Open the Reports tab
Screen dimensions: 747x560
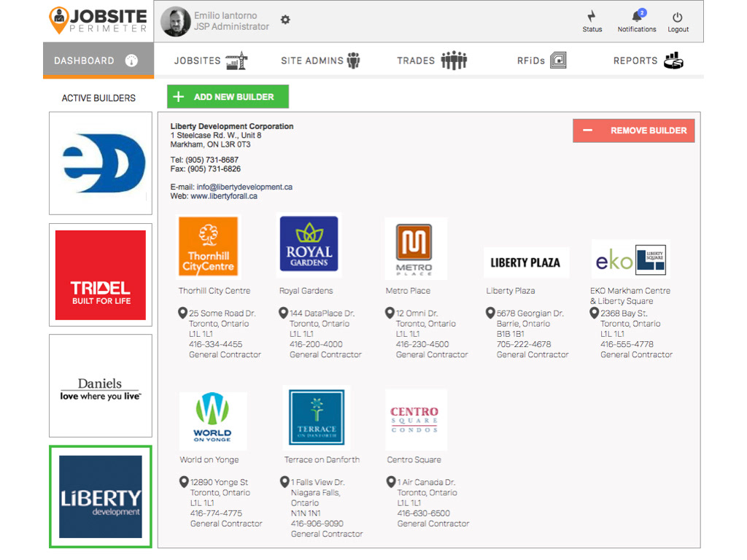pyautogui.click(x=648, y=61)
